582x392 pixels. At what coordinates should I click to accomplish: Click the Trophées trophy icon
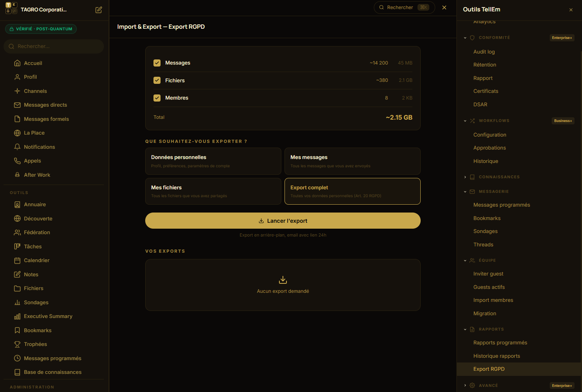[x=17, y=344]
